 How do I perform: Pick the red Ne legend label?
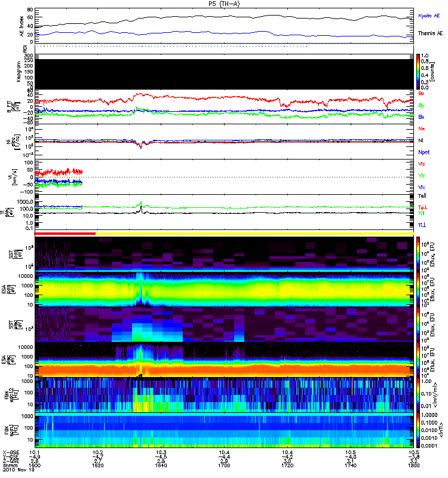(422, 128)
